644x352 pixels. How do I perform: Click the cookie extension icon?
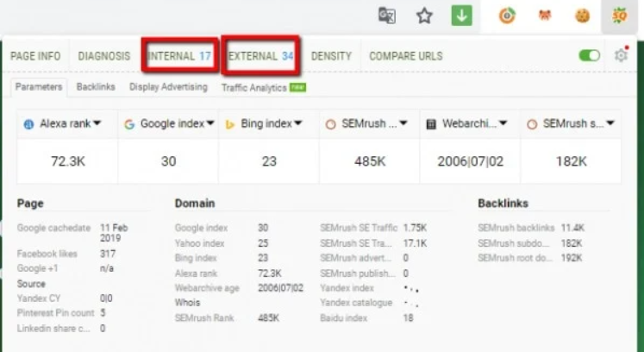(582, 16)
